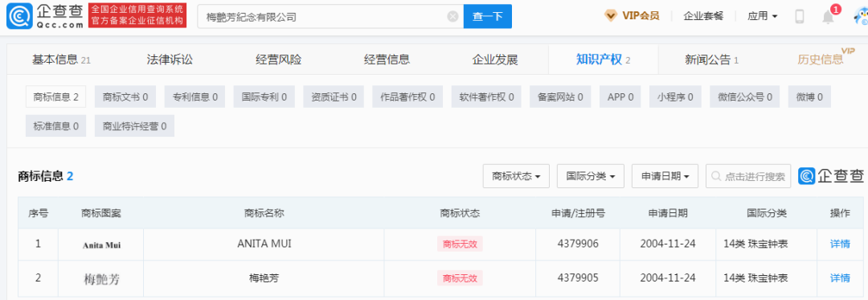
Task: Click the Qcc 企查查 logo icon
Action: (x=18, y=16)
